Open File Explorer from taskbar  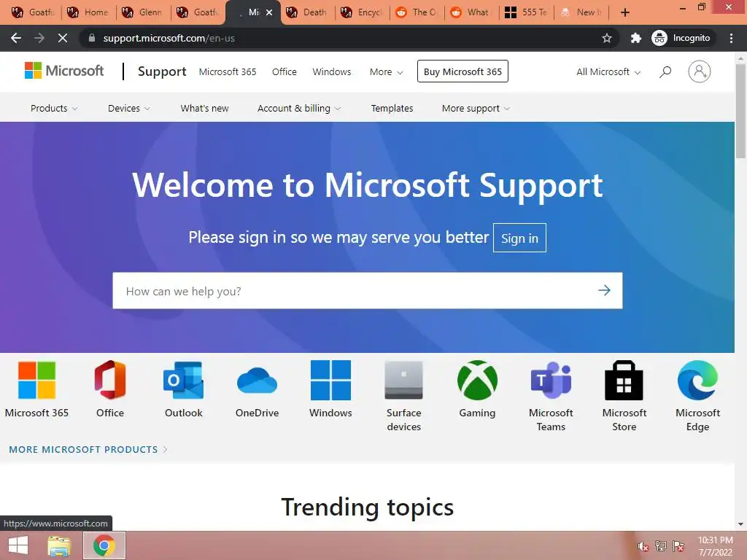(59, 545)
